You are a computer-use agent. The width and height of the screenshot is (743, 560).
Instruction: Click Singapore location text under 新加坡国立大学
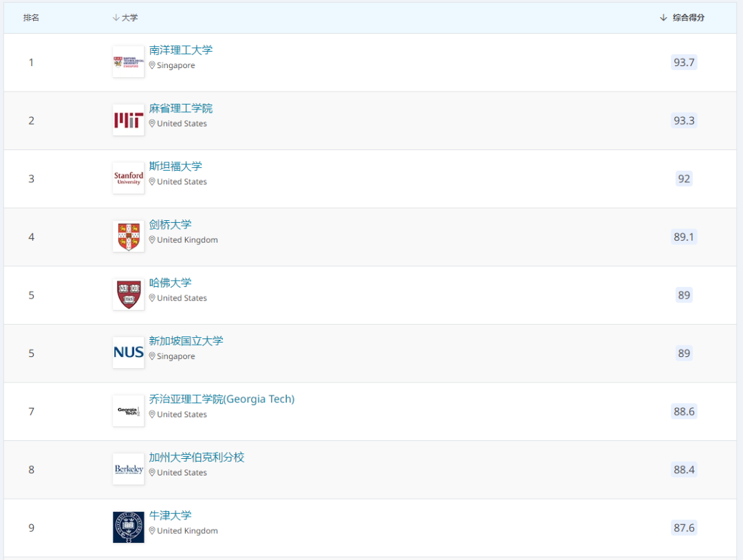pos(176,356)
